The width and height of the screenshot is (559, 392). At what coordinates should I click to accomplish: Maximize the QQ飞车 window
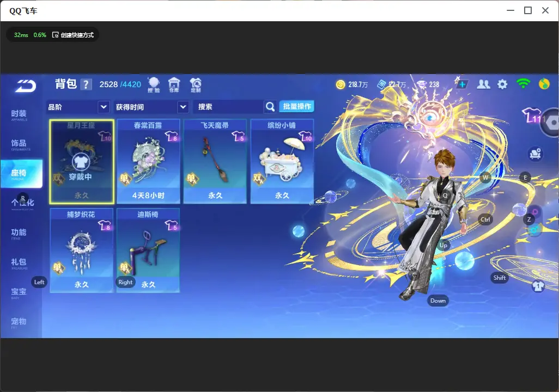[x=528, y=11]
